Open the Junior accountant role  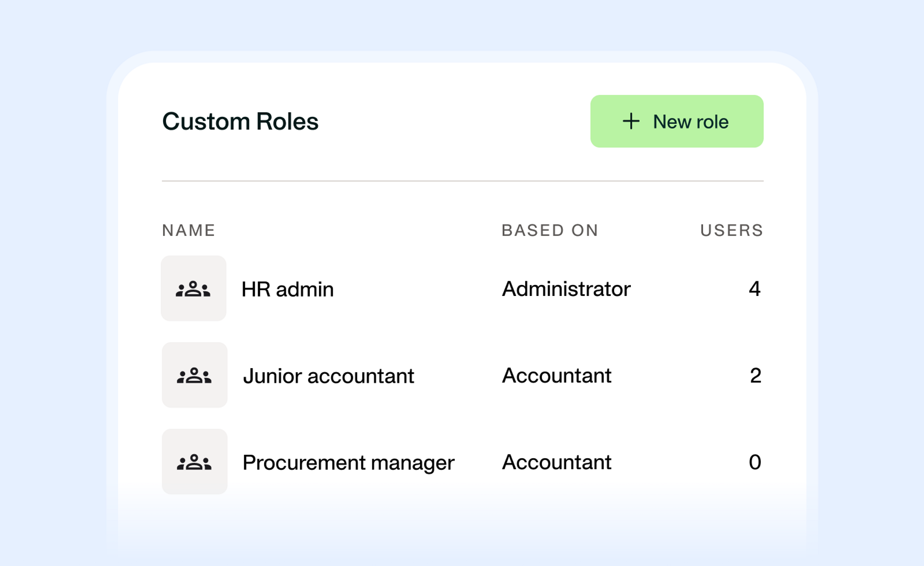328,376
